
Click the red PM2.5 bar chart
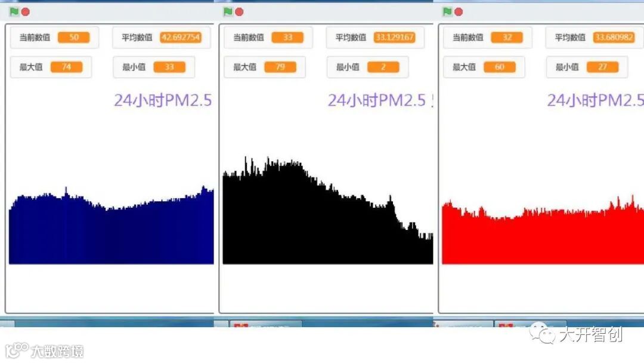point(543,230)
